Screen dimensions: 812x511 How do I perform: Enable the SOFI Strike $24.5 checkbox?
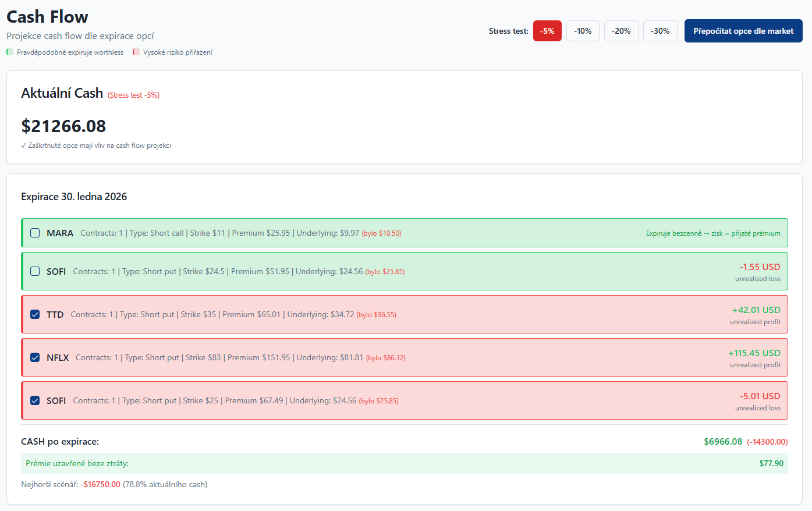point(35,271)
